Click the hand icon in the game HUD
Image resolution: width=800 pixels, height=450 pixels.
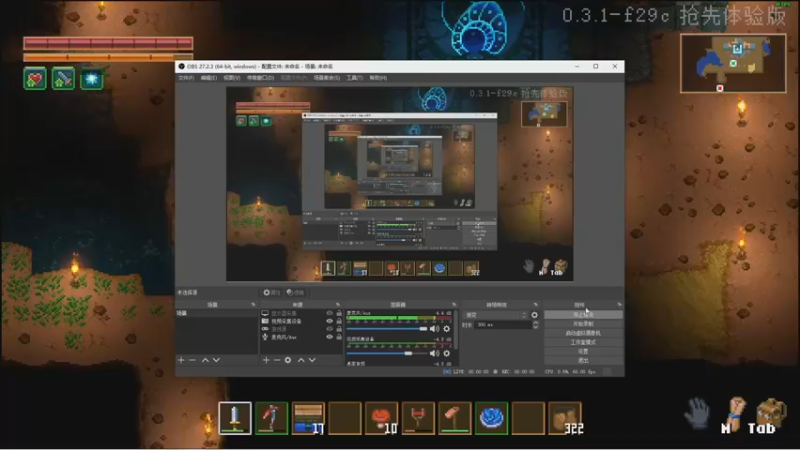[697, 413]
